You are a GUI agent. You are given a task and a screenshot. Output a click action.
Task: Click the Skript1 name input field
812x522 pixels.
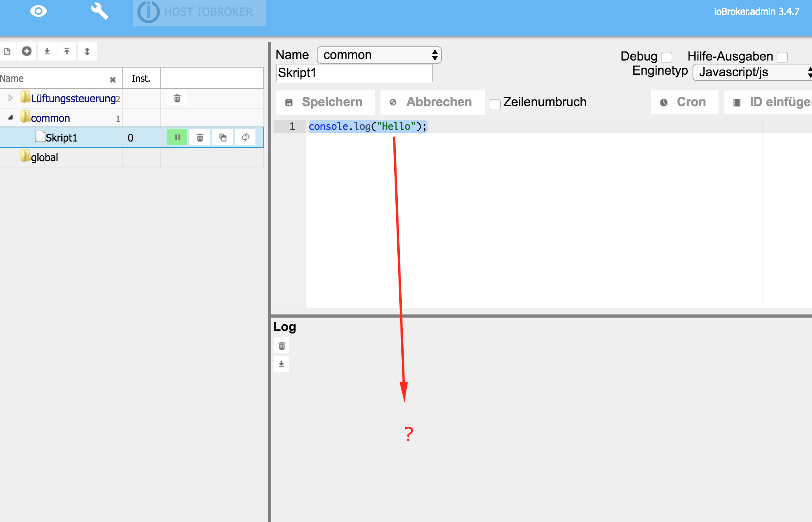[355, 73]
